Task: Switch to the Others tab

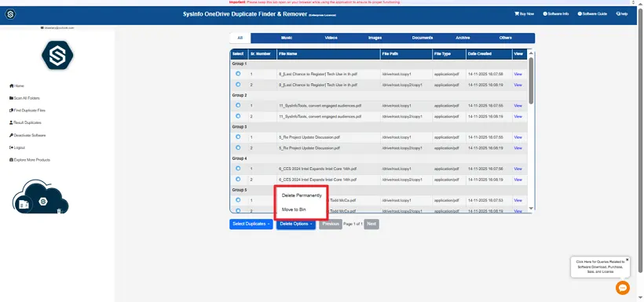Action: click(506, 38)
